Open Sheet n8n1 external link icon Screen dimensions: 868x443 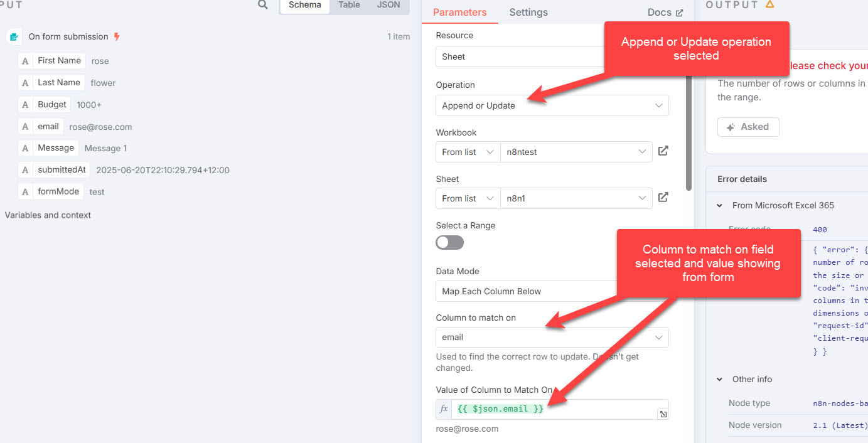[x=663, y=198]
